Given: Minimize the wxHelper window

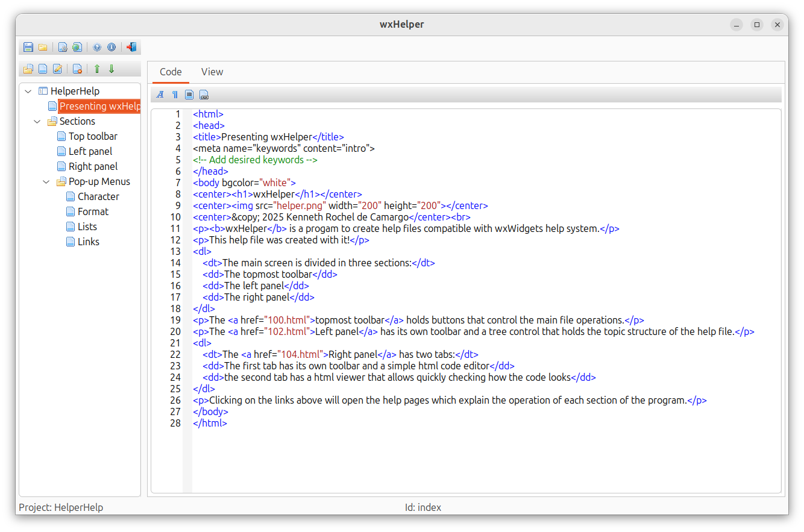Looking at the screenshot, I should [736, 25].
